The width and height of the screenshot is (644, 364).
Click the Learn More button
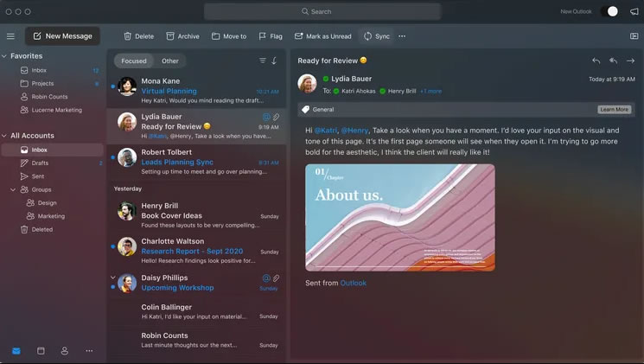[x=614, y=109]
